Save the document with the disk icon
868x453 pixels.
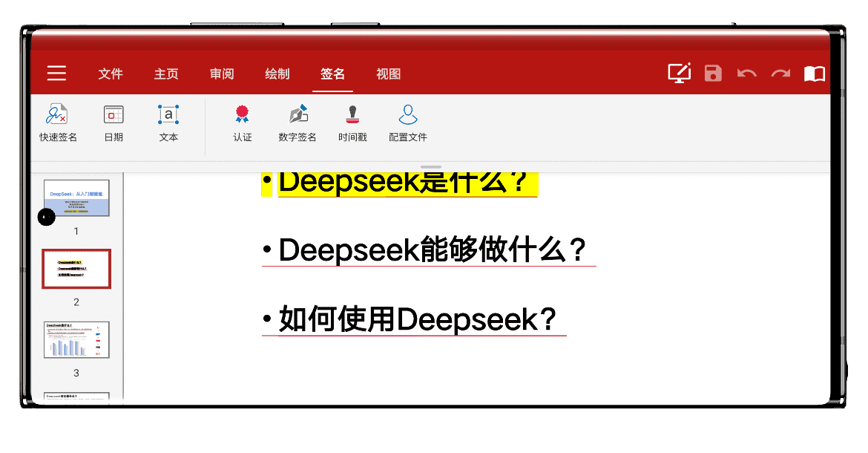tap(713, 73)
